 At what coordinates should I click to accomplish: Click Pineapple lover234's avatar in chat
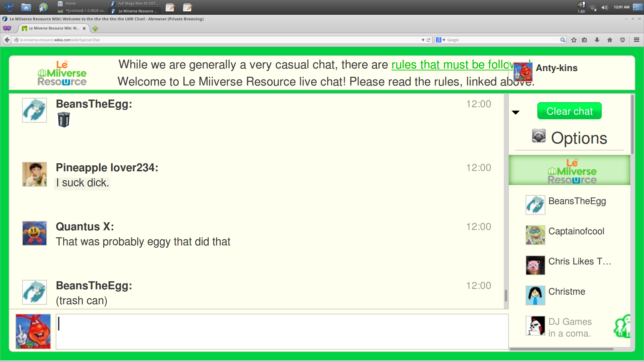35,174
